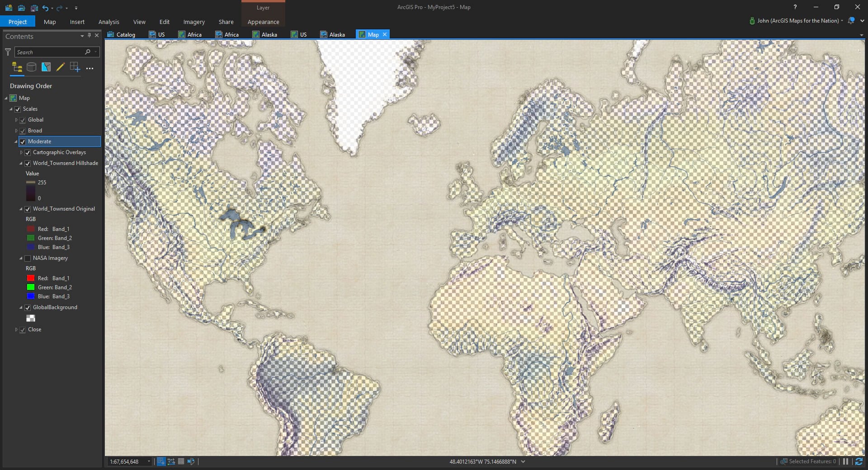Click the red Band_1 color swatch under NASA Imagery
868x470 pixels.
[31, 278]
